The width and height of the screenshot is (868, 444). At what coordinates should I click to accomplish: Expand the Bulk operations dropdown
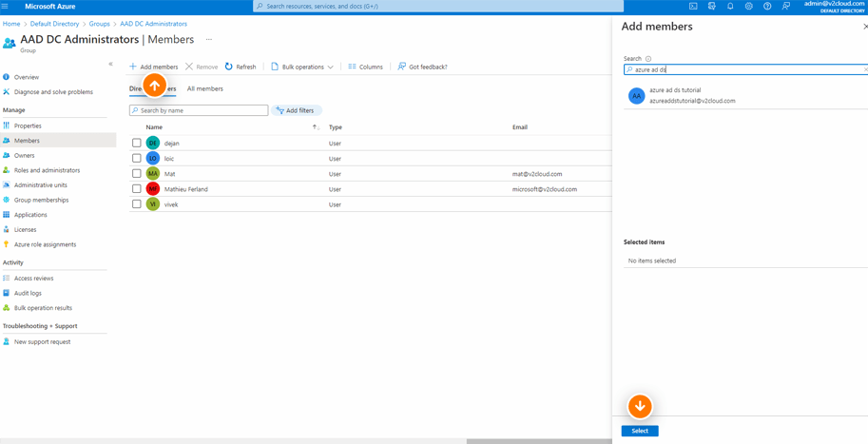(x=302, y=67)
